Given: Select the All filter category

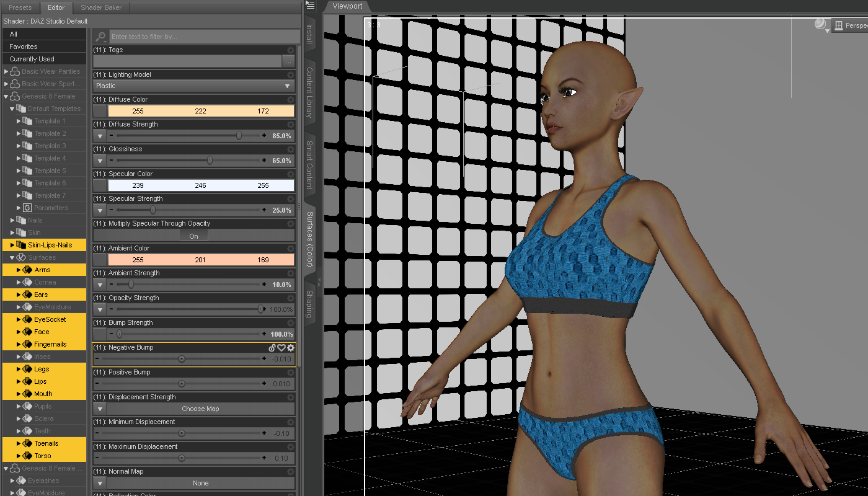Looking at the screenshot, I should [x=44, y=34].
